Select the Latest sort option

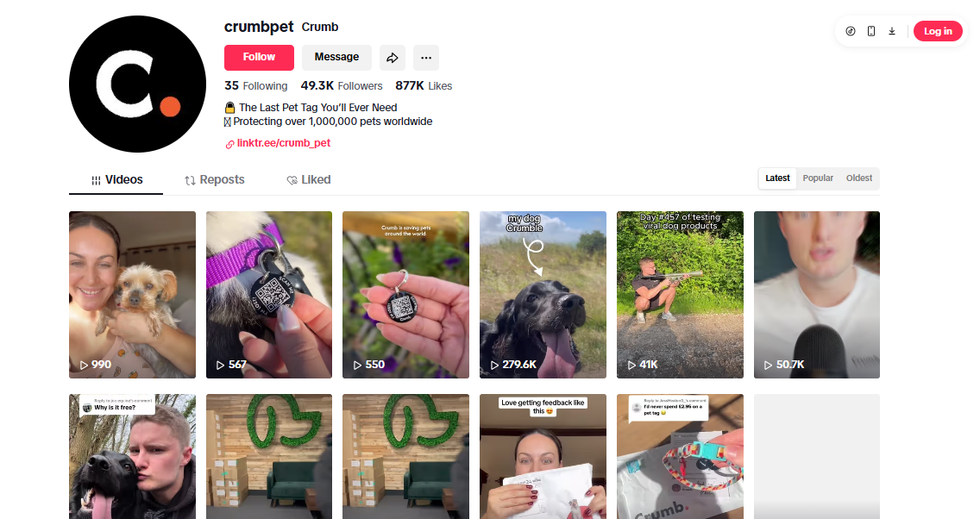pos(777,178)
